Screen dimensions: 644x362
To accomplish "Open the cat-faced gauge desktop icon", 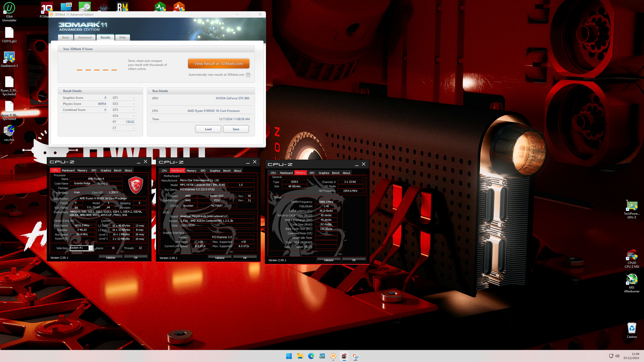I will [103, 7].
